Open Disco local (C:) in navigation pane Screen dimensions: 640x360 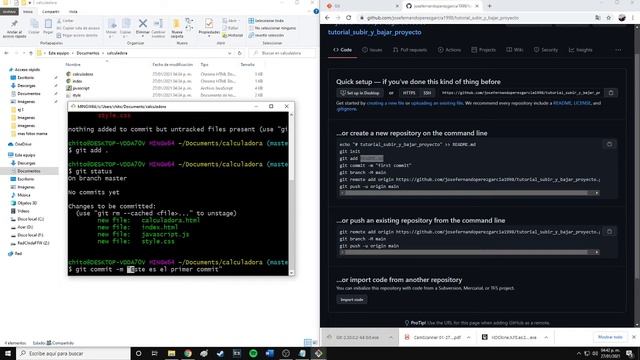click(x=30, y=219)
